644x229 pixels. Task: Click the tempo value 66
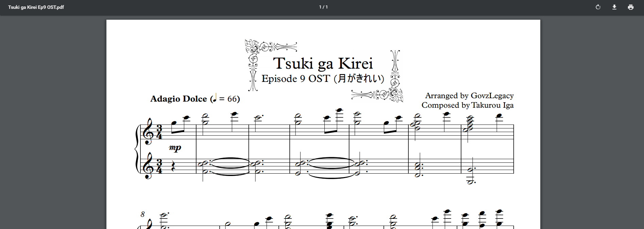(x=232, y=99)
